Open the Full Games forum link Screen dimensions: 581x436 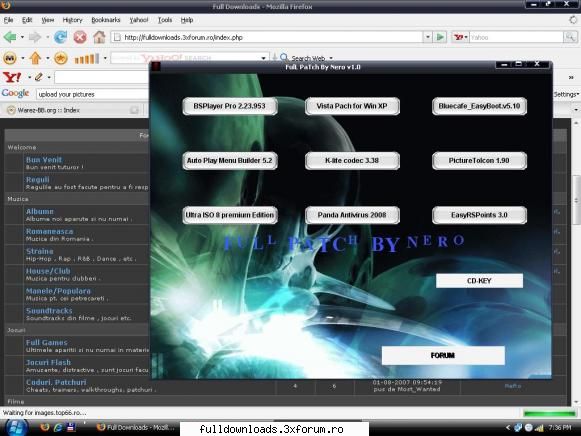[x=47, y=343]
